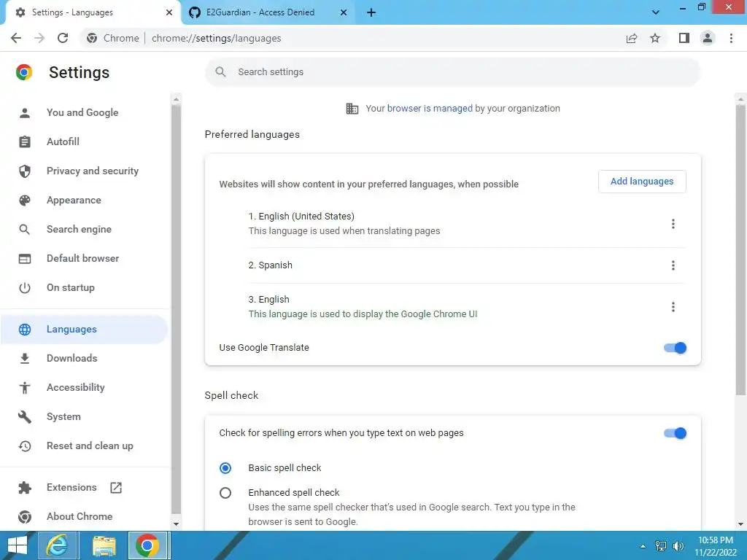Open Appearance settings

click(85, 201)
